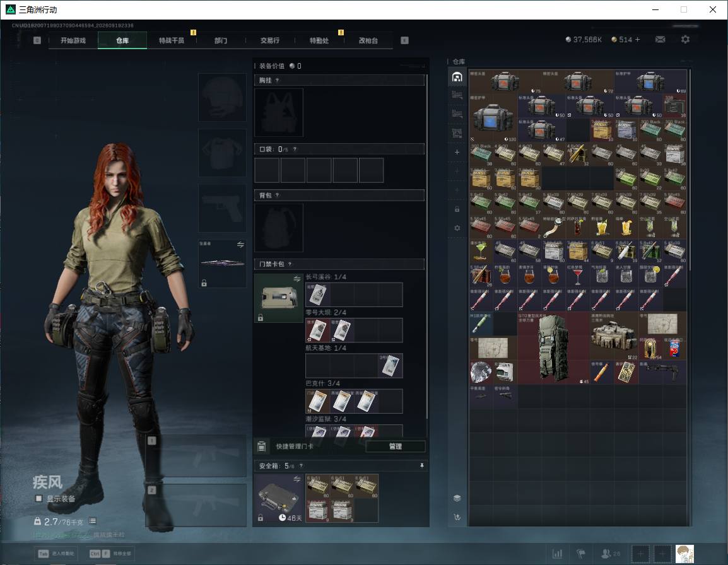Open the 特勤处 tab
The width and height of the screenshot is (728, 565).
click(x=319, y=40)
